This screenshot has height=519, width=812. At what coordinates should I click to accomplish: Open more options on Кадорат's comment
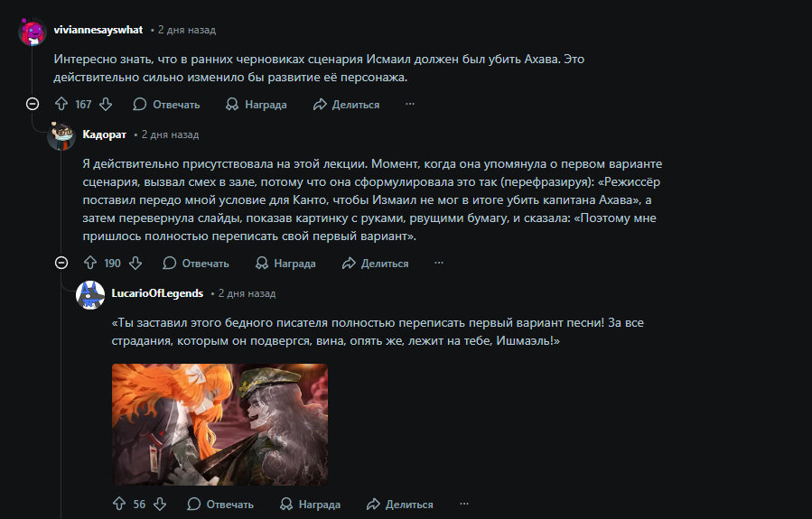439,263
